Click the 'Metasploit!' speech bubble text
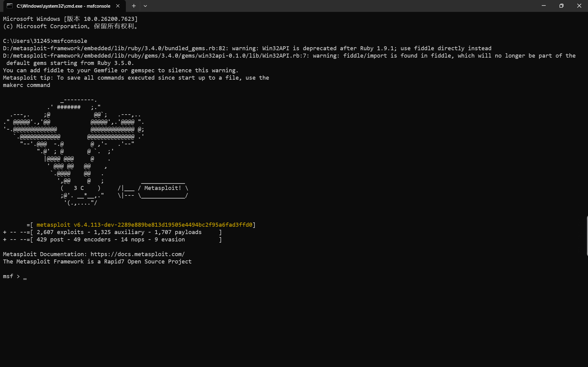588x367 pixels. point(163,188)
